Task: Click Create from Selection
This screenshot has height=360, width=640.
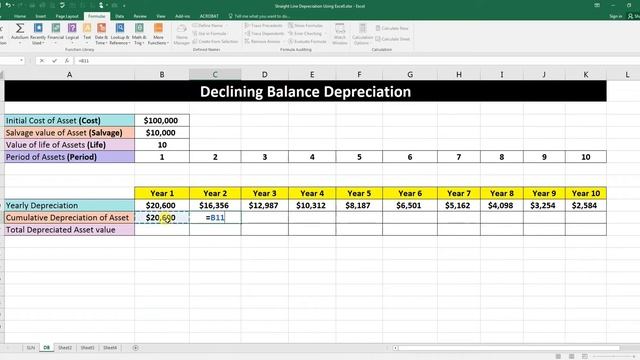Action: tap(215, 41)
